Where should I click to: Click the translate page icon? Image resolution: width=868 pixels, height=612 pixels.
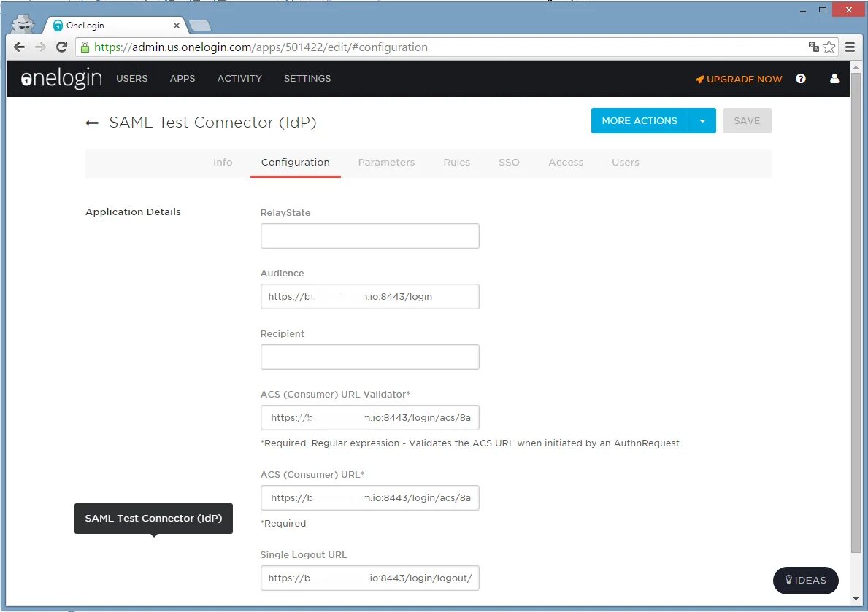(x=813, y=47)
